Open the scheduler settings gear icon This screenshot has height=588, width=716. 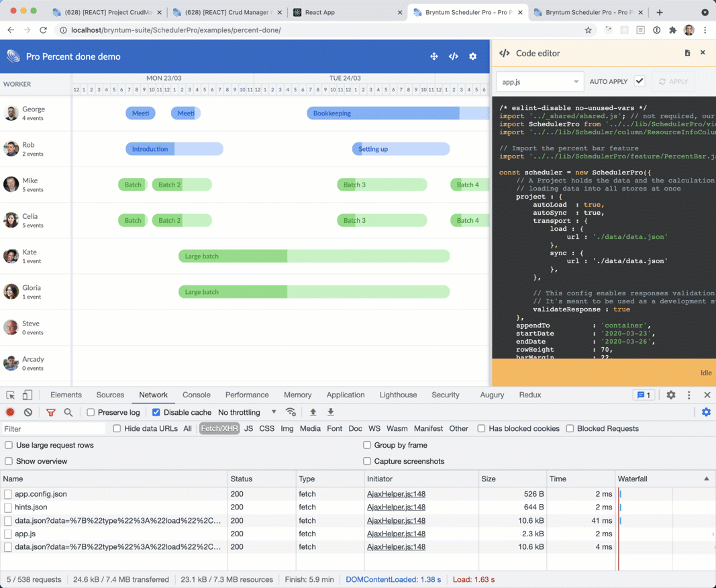(x=473, y=56)
